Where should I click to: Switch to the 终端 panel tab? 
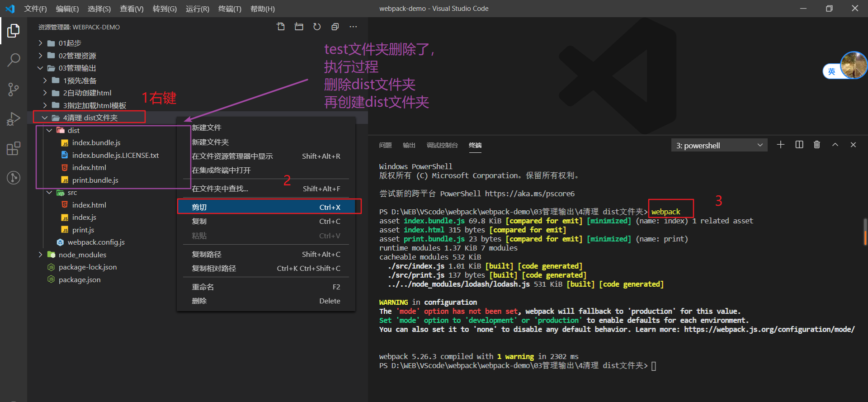pos(475,145)
